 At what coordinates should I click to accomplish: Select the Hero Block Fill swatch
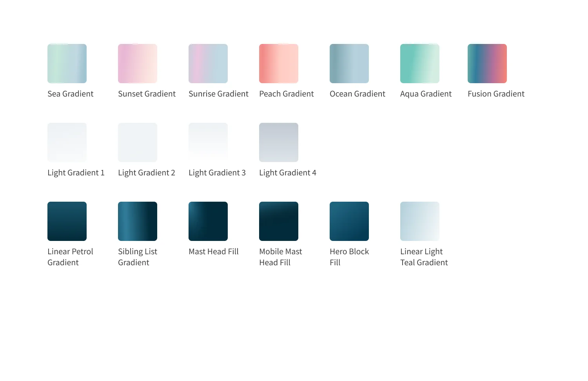pos(349,221)
